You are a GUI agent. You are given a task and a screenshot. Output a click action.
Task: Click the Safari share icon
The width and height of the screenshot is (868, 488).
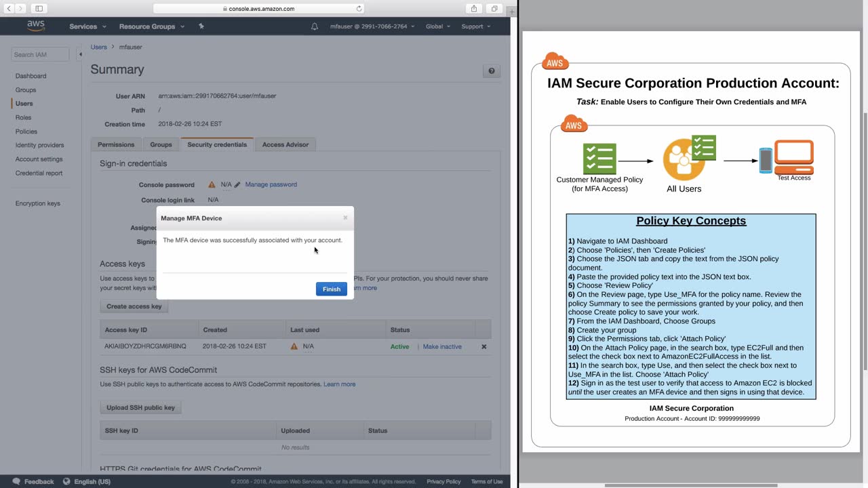tap(474, 9)
